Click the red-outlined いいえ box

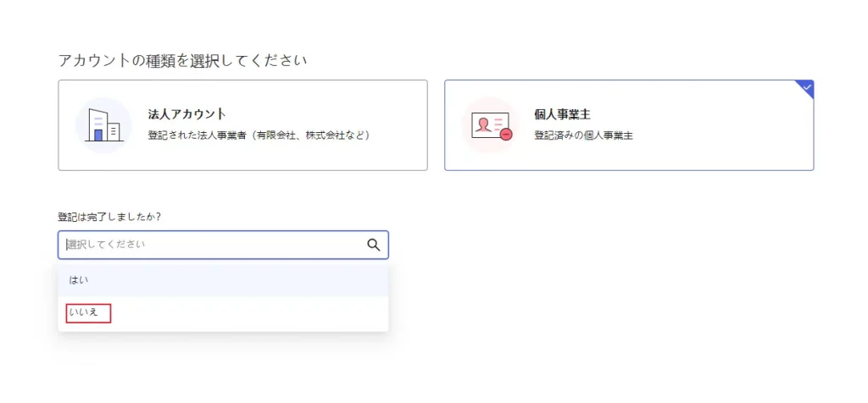point(88,313)
